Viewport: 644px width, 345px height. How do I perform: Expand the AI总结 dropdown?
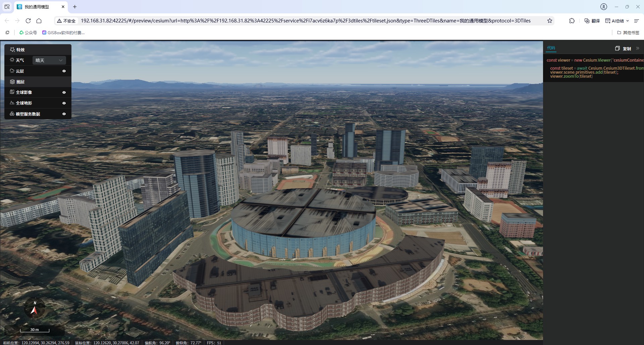point(628,21)
